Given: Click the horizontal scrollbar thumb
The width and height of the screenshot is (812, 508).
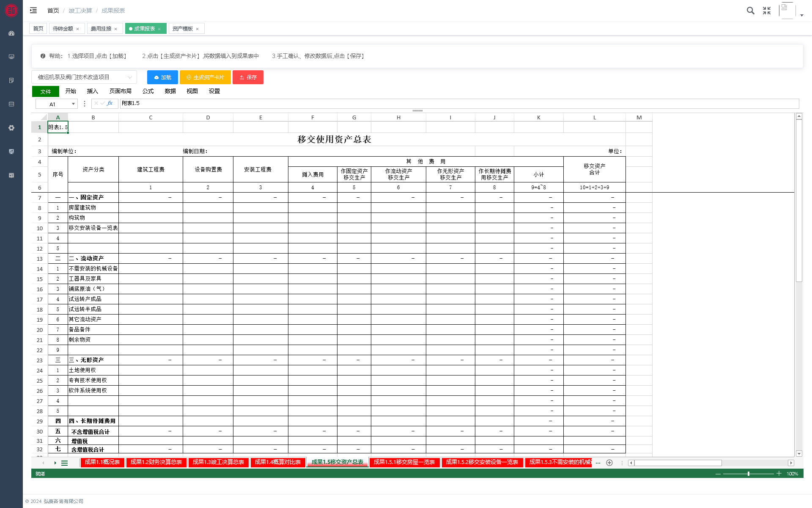Looking at the screenshot, I should [678, 463].
